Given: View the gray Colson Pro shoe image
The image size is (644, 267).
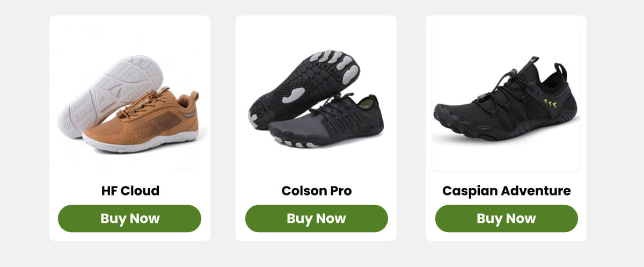Looking at the screenshot, I should coord(316,98).
